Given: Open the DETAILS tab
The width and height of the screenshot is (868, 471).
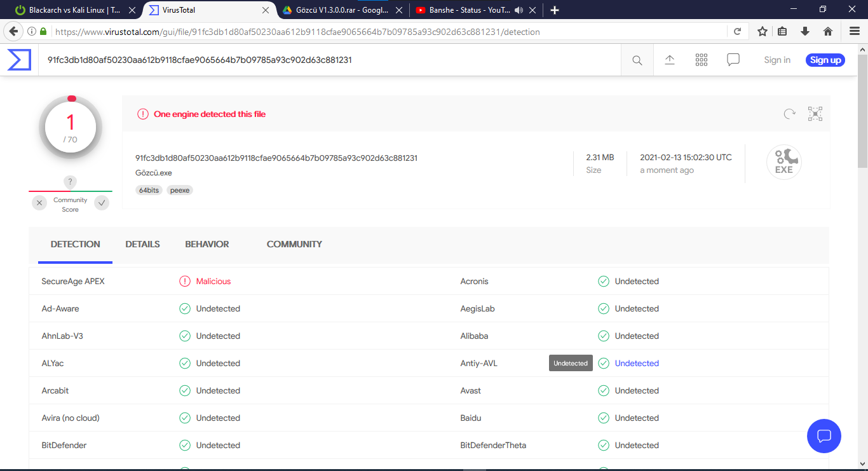Looking at the screenshot, I should click(x=142, y=244).
